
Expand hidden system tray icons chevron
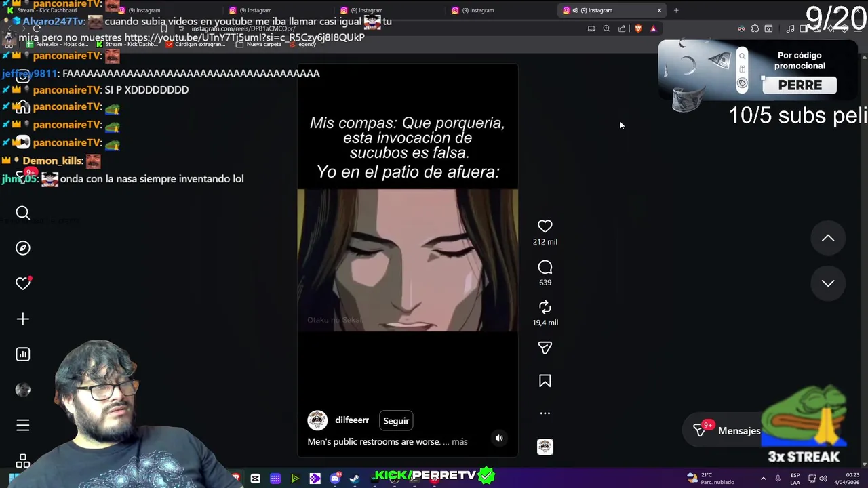point(763,479)
